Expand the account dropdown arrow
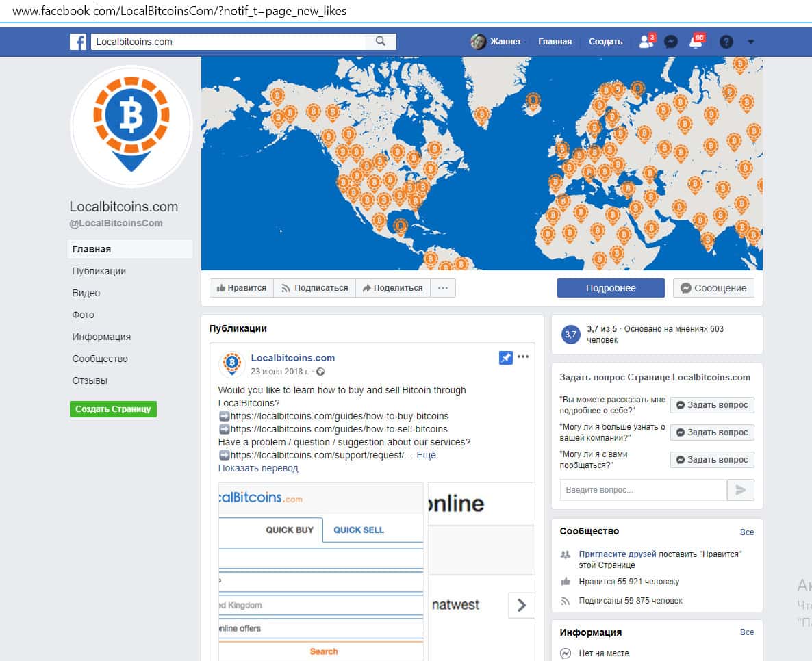 (x=751, y=42)
